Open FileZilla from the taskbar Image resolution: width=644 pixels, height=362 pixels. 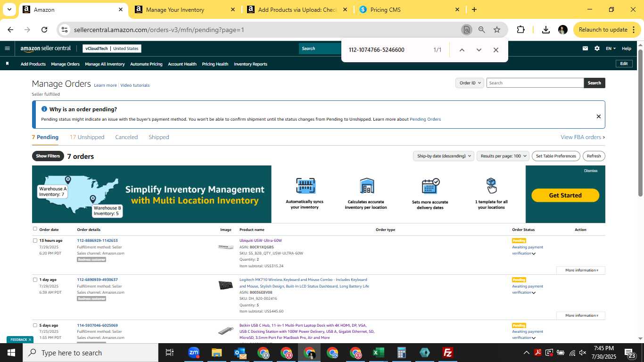coord(448,353)
